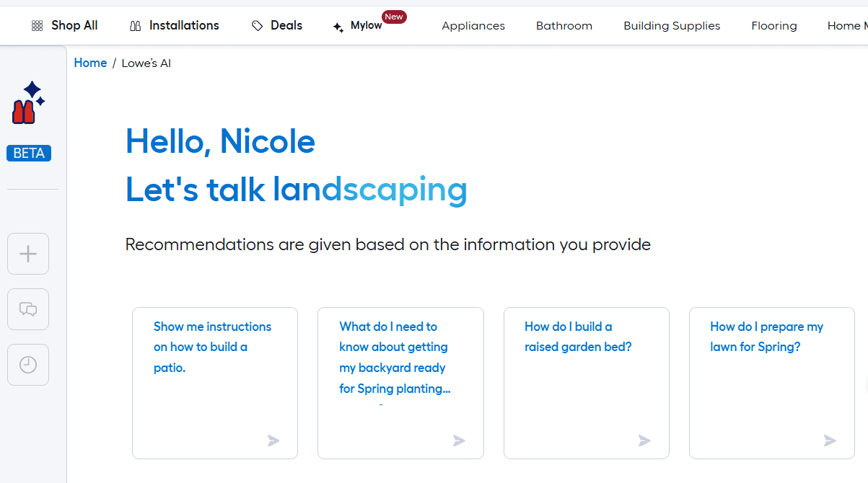Go to Bathroom department
The image size is (868, 483).
click(564, 26)
